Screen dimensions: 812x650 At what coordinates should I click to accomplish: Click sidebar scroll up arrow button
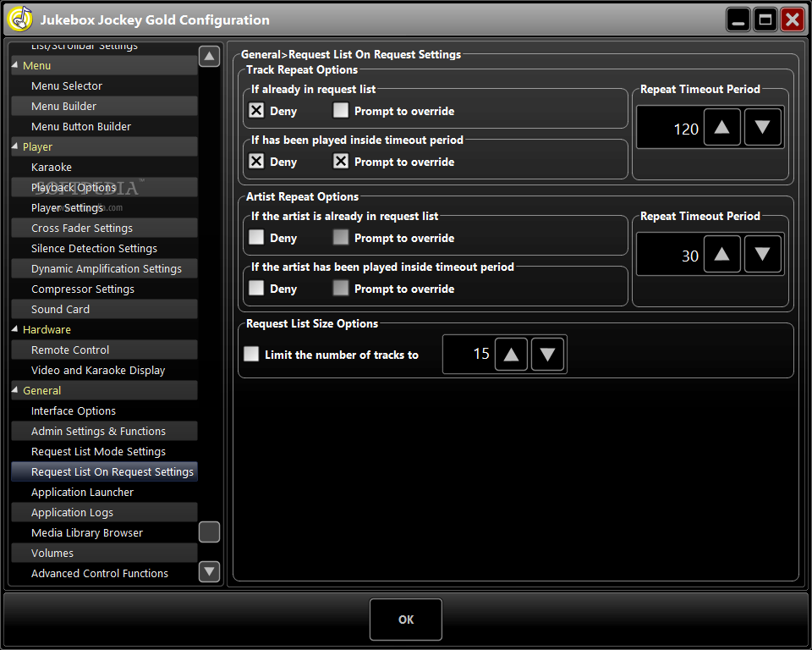pyautogui.click(x=209, y=56)
